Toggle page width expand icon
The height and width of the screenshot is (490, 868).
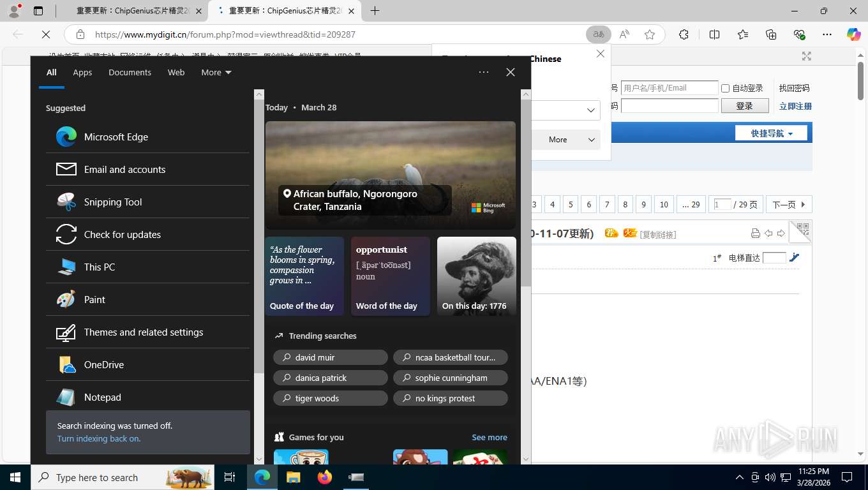(807, 56)
